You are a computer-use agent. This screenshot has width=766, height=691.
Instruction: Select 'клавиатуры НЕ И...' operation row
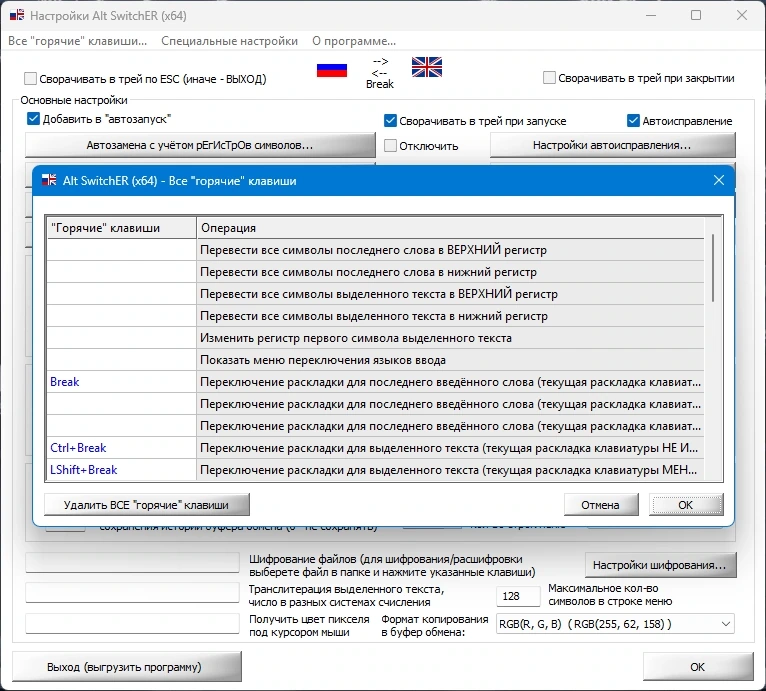(x=450, y=448)
